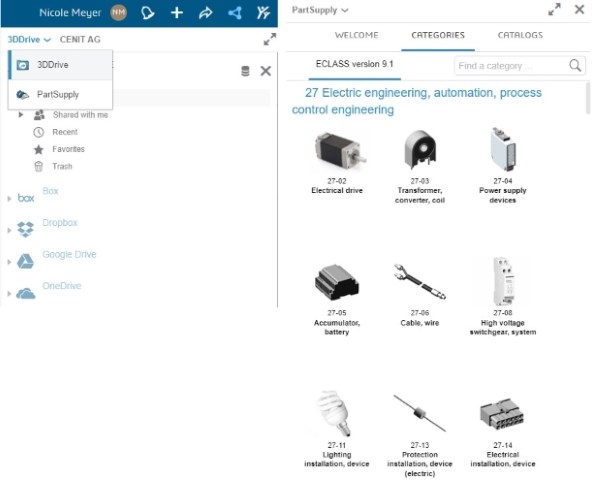Open the 27-14 Electrical installation category
The image size is (600, 485).
tap(502, 433)
